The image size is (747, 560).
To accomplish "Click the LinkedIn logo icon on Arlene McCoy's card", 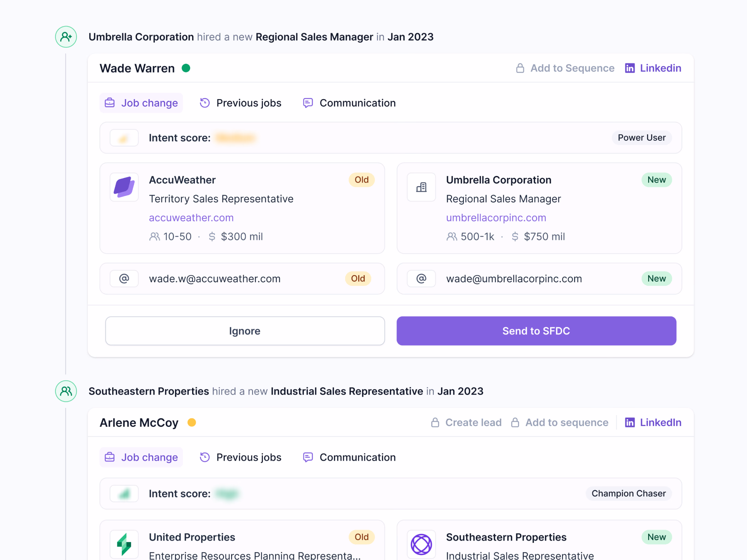I will point(630,422).
